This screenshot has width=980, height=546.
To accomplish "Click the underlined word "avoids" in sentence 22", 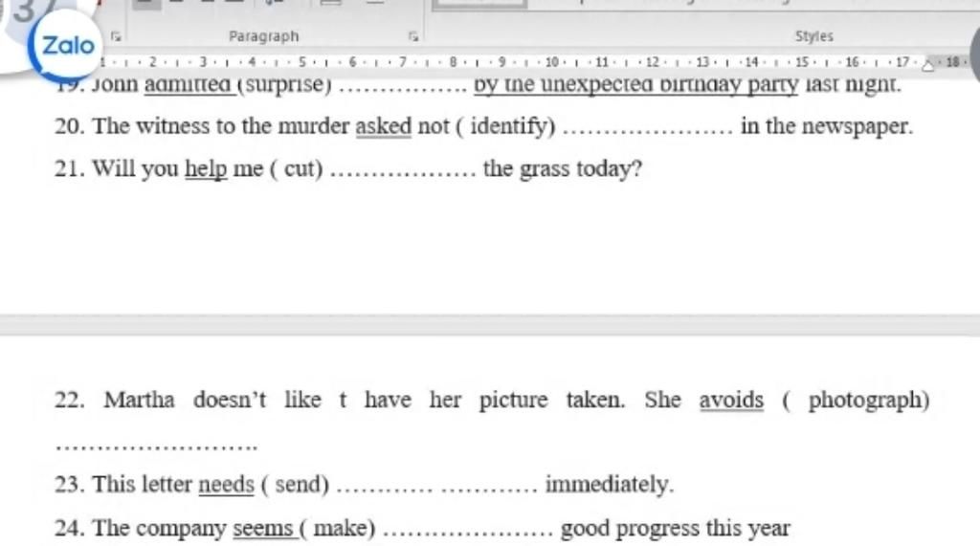I will click(731, 399).
